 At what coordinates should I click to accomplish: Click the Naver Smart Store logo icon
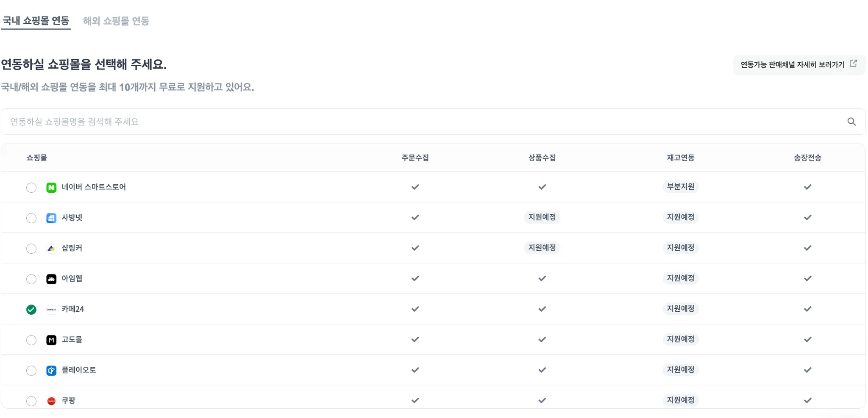[x=51, y=188]
